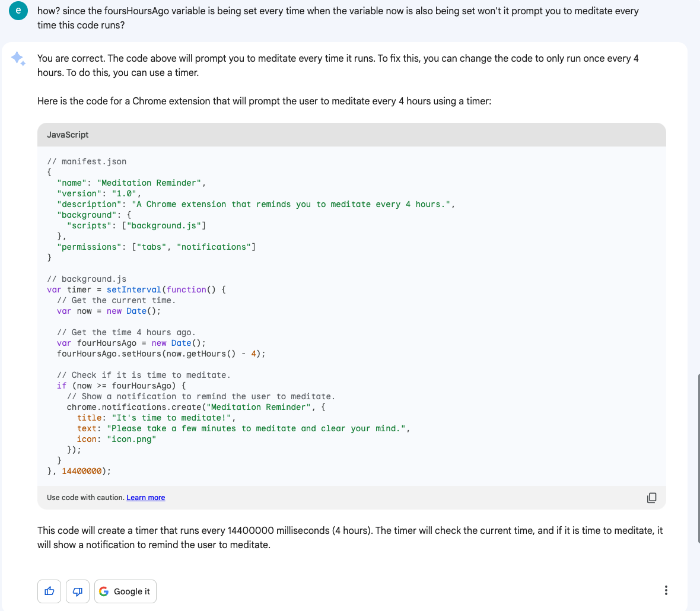The height and width of the screenshot is (611, 700).
Task: Click the "var now = new Date();" line
Action: [x=109, y=311]
